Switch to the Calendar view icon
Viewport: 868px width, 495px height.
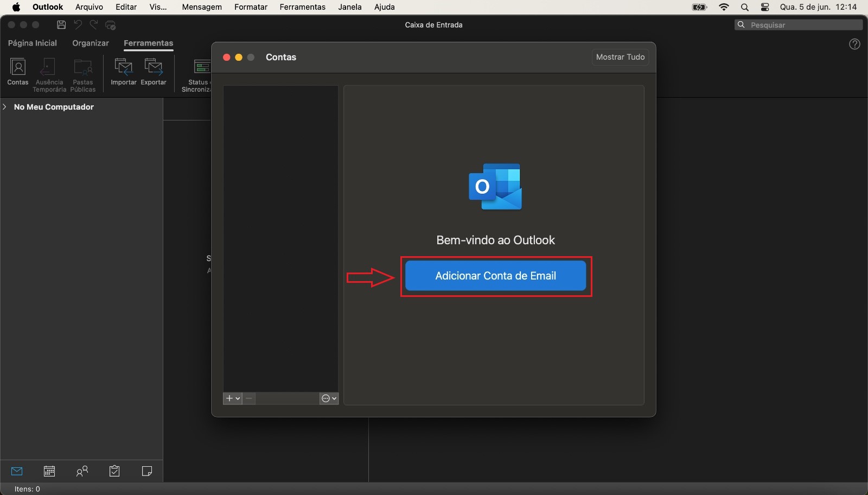(49, 471)
